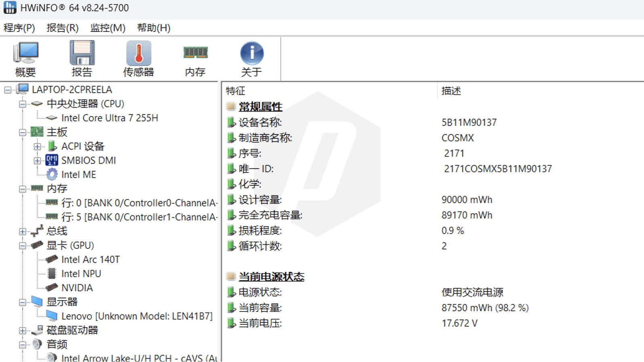Collapse the LAPTOP-2CPREELA root node
This screenshot has width=644, height=362.
[8, 90]
